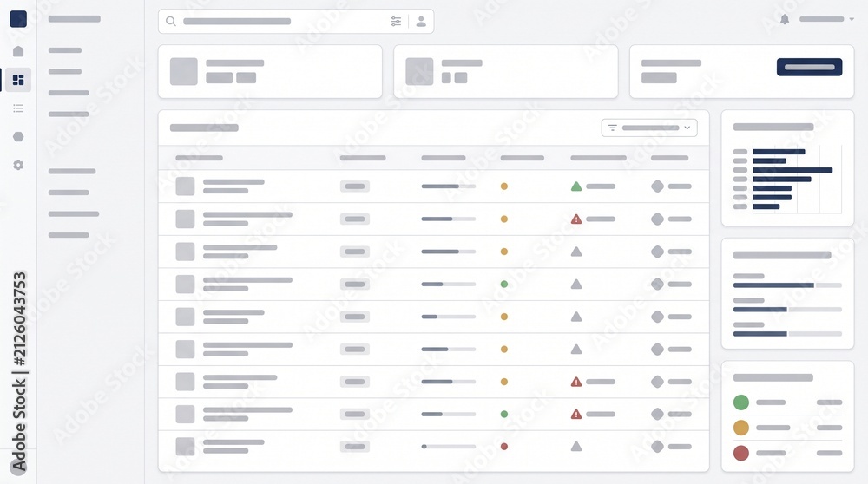Click the notification bell icon

tap(785, 19)
